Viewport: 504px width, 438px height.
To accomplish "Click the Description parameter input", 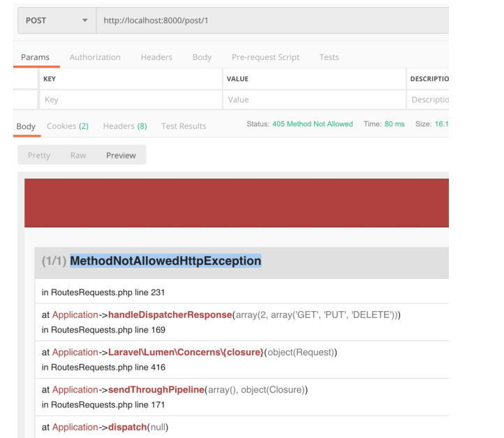I will pyautogui.click(x=428, y=100).
